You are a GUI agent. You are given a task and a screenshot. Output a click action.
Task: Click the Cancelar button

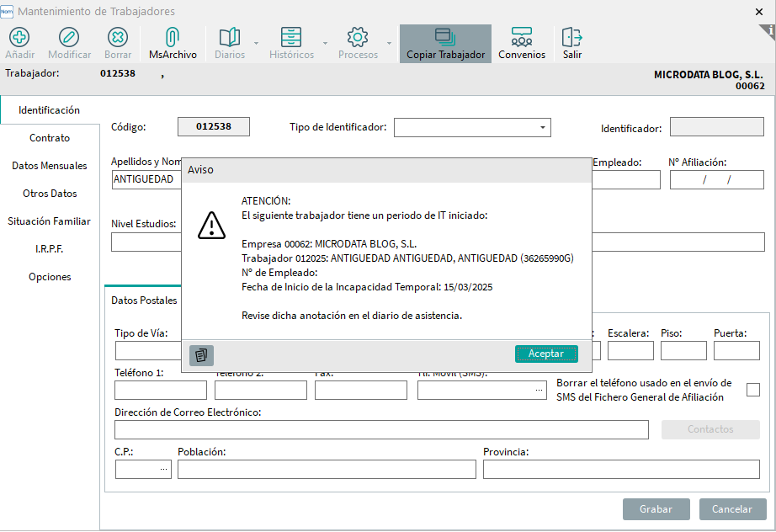[x=732, y=509]
